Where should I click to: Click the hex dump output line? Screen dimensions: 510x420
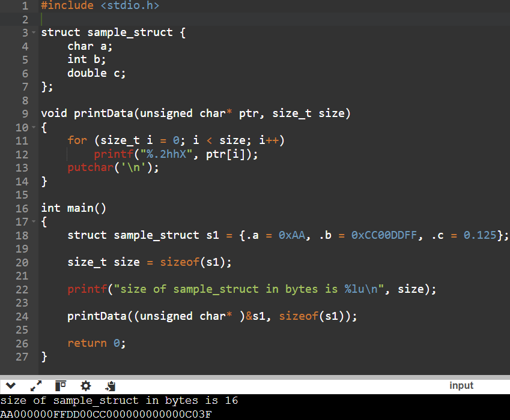point(106,414)
